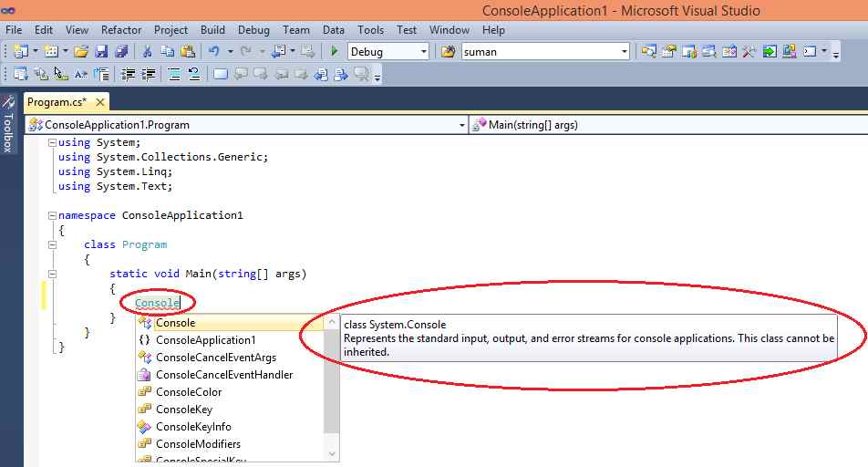Click Display Word Completion icon
The height and width of the screenshot is (467, 868).
click(81, 74)
